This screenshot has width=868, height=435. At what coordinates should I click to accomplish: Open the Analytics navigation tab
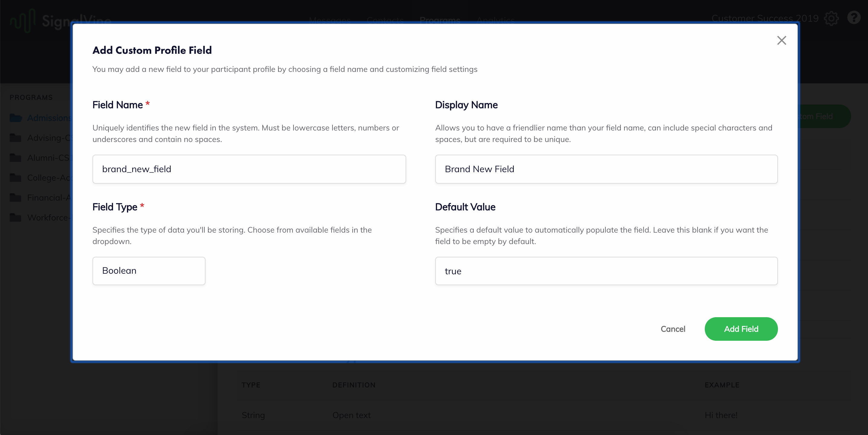495,20
